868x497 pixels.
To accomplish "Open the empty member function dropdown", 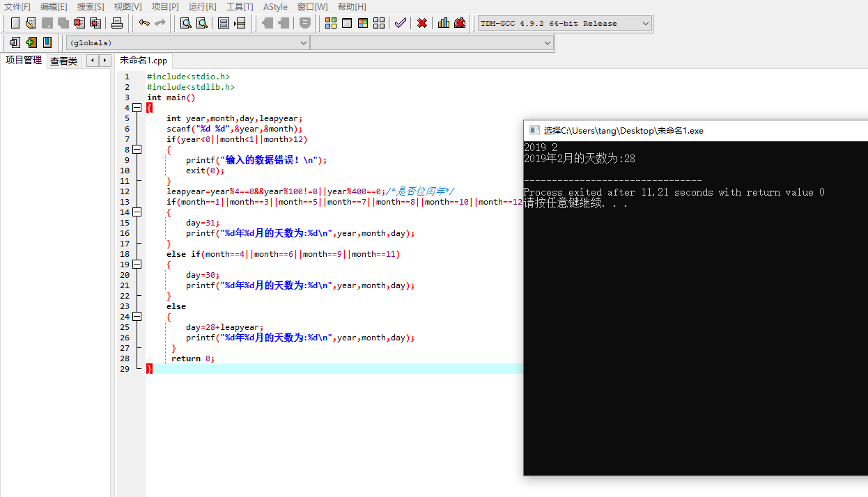I will click(x=547, y=42).
